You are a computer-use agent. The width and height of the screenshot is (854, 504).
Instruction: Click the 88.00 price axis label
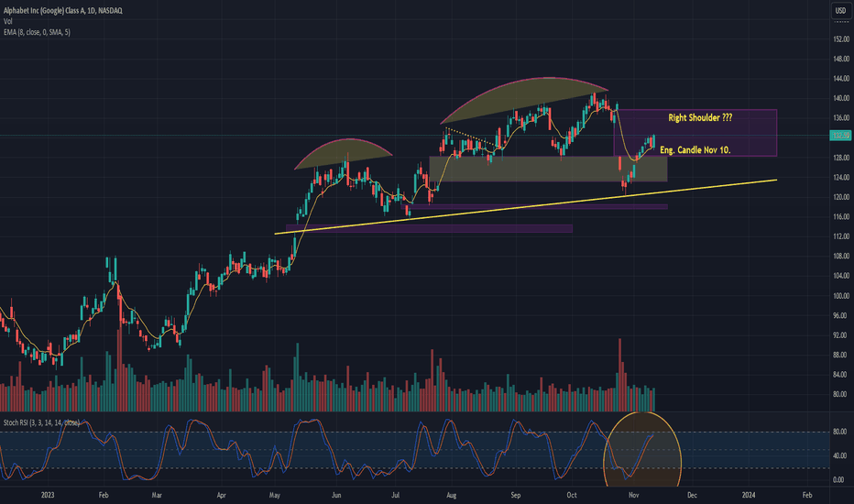[x=841, y=355]
